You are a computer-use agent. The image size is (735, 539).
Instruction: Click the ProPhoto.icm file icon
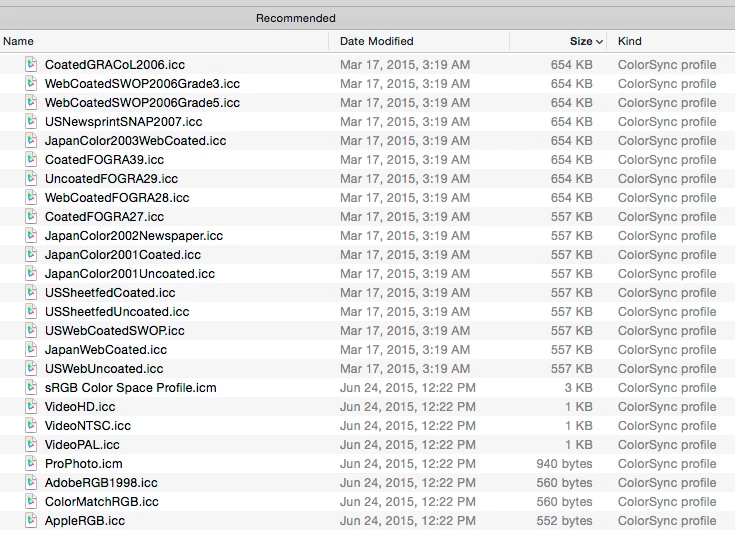click(31, 463)
